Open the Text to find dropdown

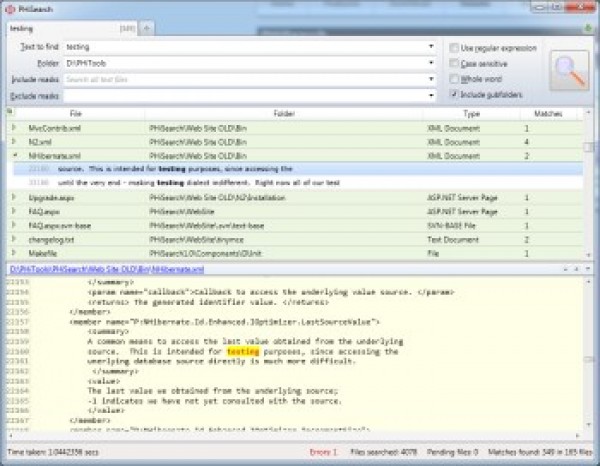pos(431,47)
